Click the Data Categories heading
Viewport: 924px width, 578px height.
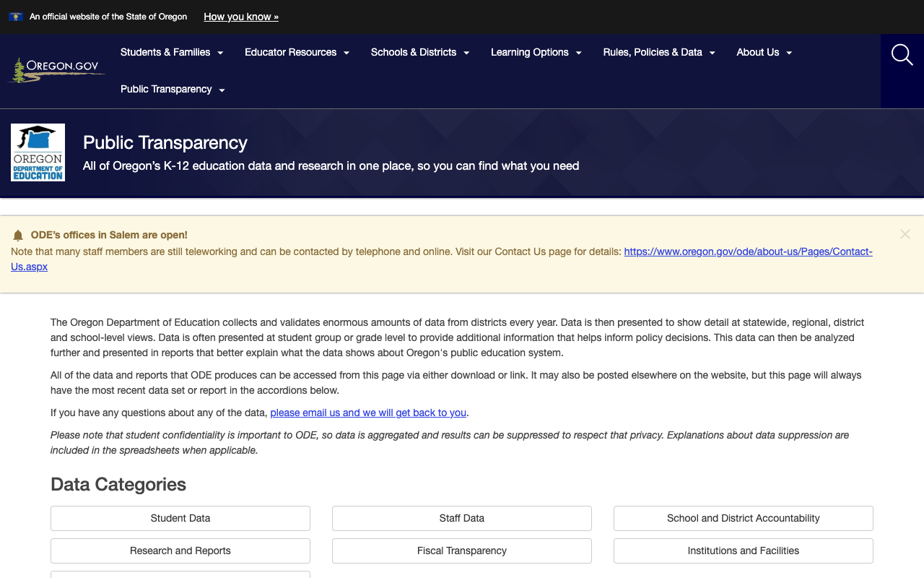[x=118, y=484]
